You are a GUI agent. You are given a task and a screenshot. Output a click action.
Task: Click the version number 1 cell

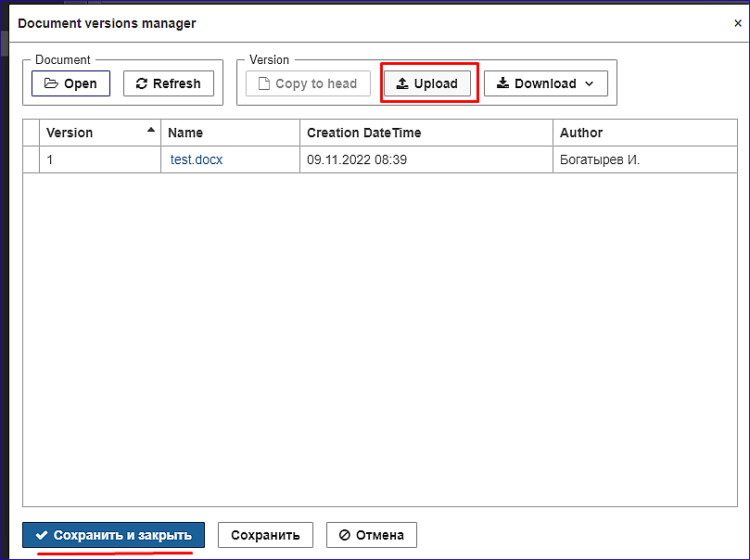pos(100,159)
